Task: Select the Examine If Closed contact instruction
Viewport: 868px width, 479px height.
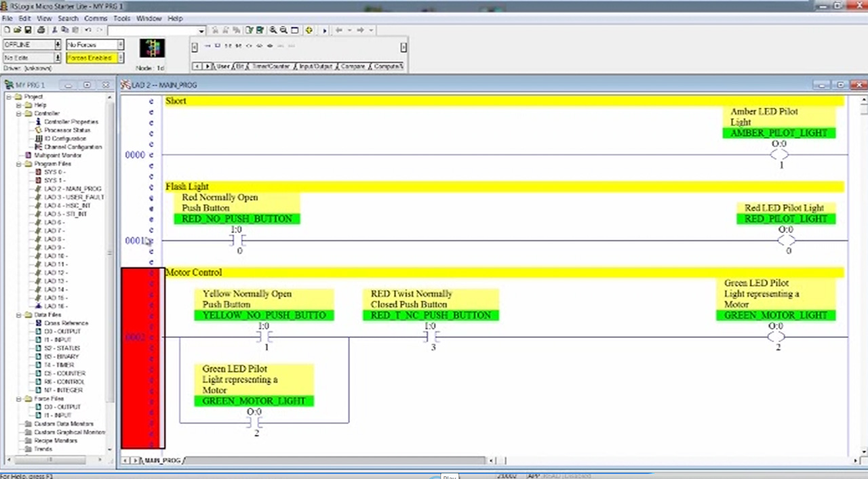Action: [228, 45]
